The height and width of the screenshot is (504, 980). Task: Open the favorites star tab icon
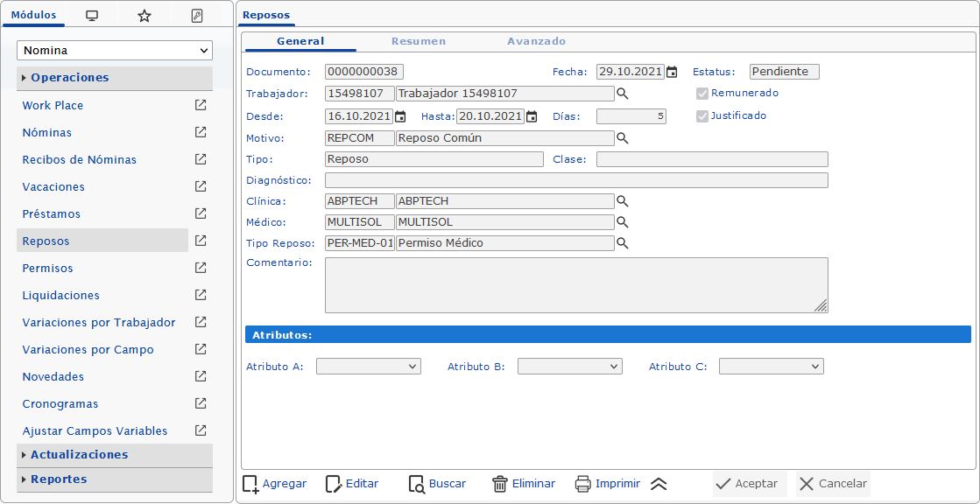click(145, 16)
